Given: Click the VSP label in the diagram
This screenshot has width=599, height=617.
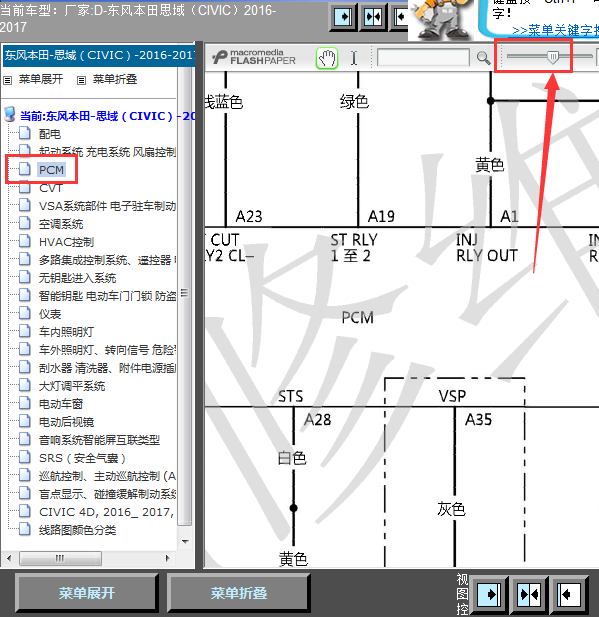Looking at the screenshot, I should point(452,396).
